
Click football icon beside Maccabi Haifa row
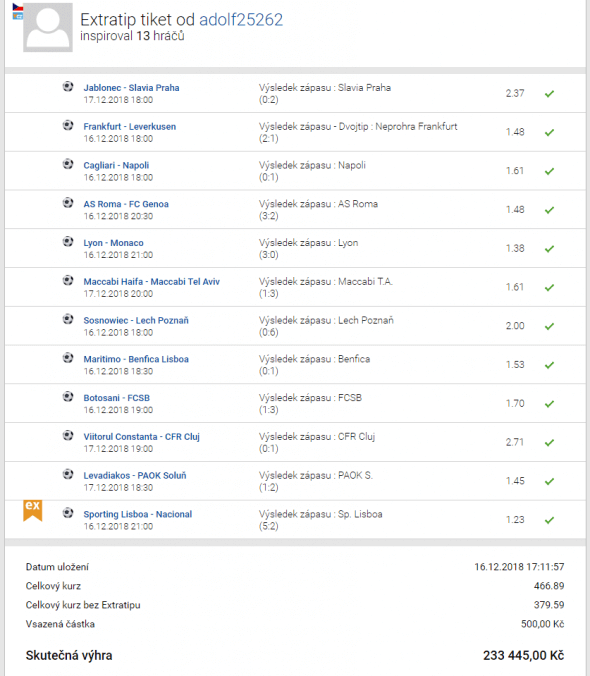click(68, 280)
